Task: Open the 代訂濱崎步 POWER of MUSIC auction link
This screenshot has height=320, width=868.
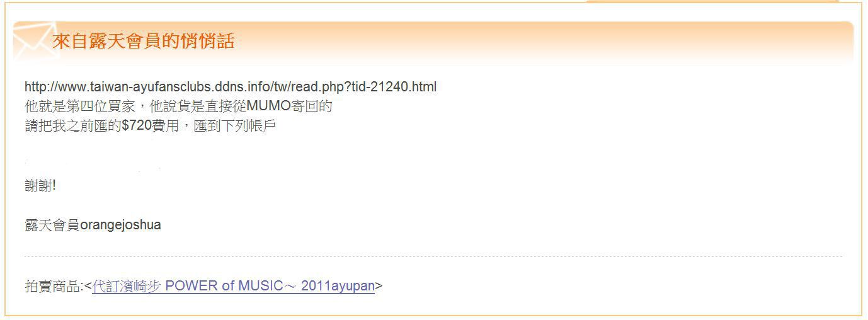Action: point(233,286)
